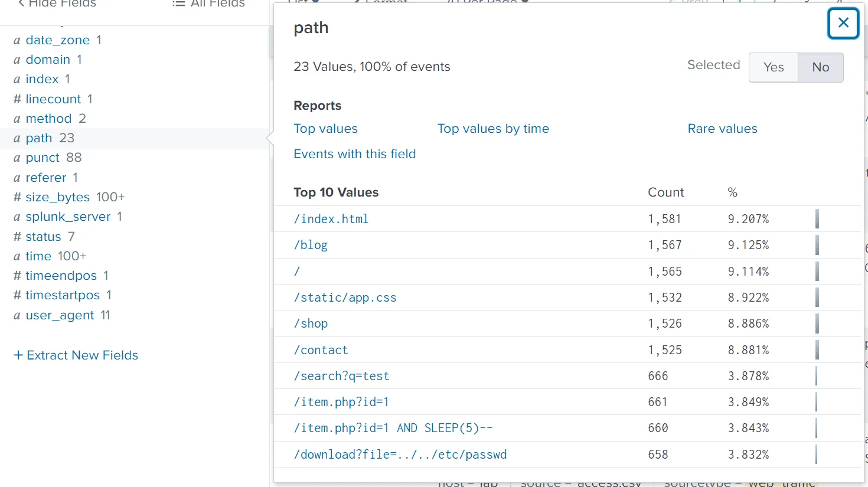This screenshot has width=868, height=487.
Task: Filter by path /contact
Action: (x=321, y=350)
